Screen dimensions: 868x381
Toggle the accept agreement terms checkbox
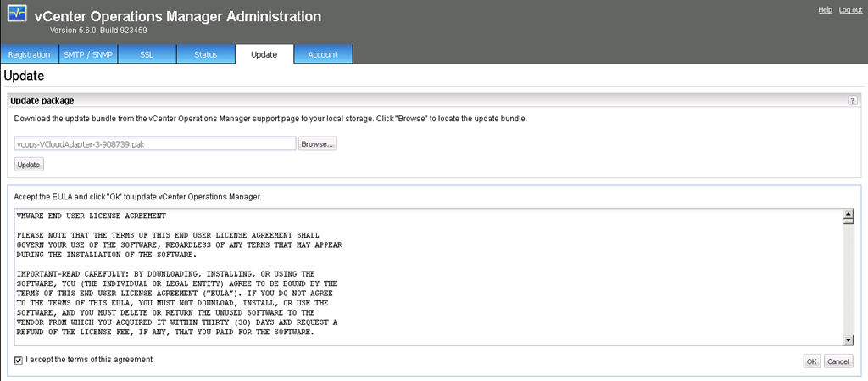point(19,360)
